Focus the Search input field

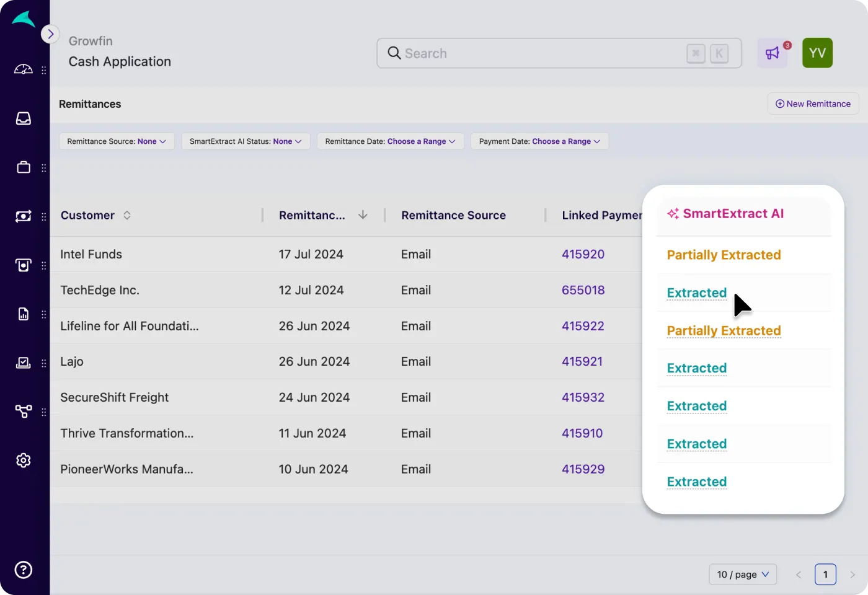click(x=559, y=53)
